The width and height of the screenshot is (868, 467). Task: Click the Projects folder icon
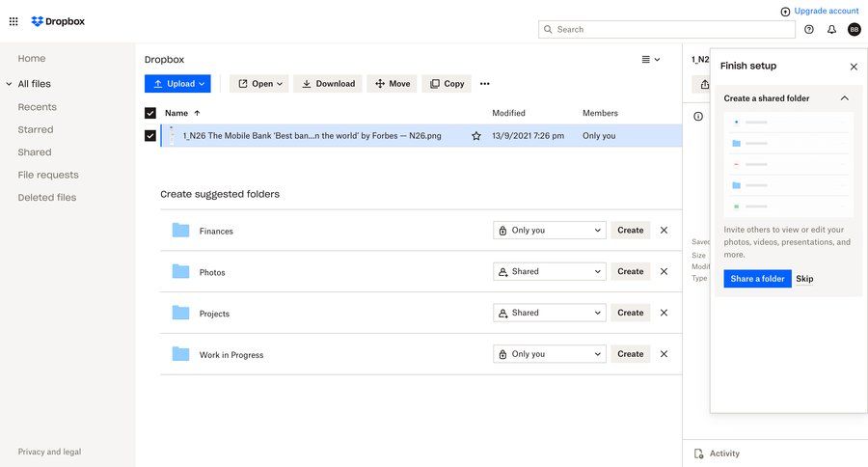point(180,313)
